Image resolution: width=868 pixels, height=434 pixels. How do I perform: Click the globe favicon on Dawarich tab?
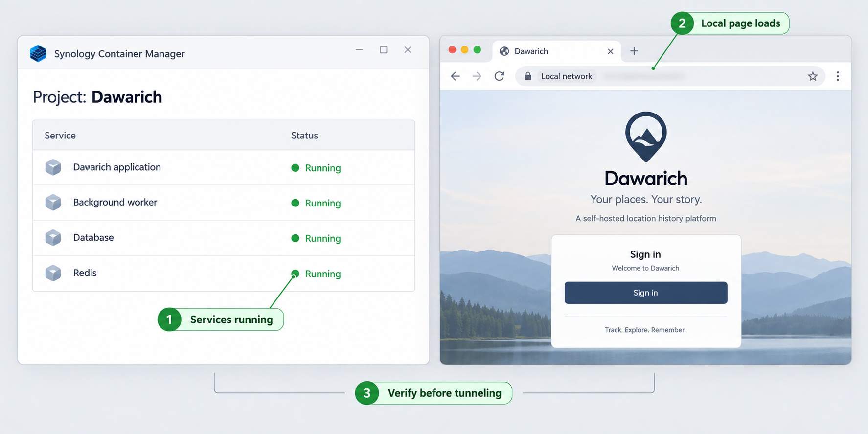[504, 51]
